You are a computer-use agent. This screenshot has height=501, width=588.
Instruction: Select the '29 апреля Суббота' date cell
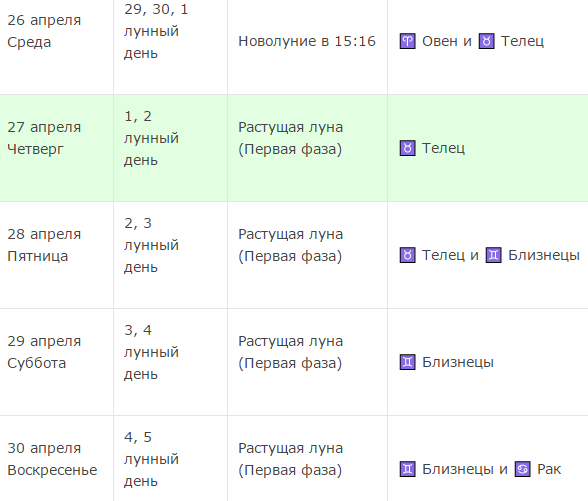[57, 362]
